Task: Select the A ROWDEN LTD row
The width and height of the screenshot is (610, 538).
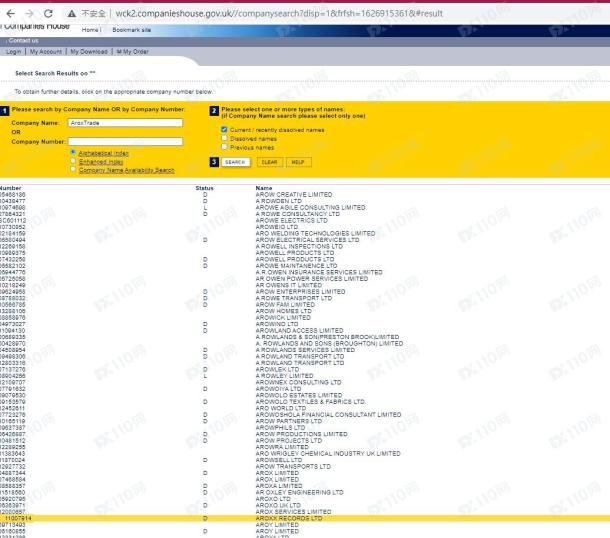Action: coord(279,201)
